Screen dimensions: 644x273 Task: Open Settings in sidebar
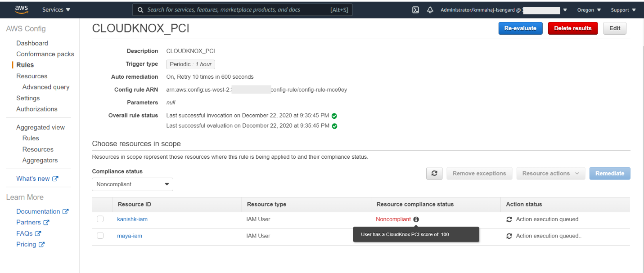[x=28, y=98]
